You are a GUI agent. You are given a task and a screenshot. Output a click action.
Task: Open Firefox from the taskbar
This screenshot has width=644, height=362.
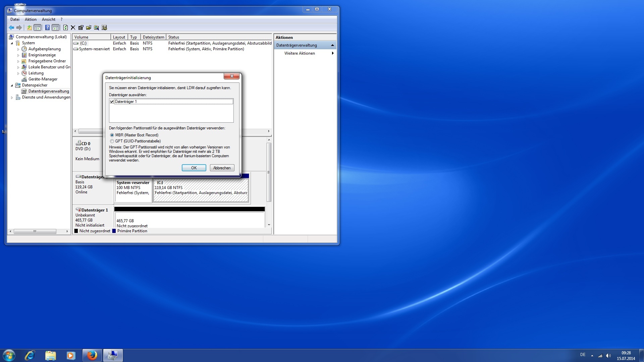[x=92, y=355]
